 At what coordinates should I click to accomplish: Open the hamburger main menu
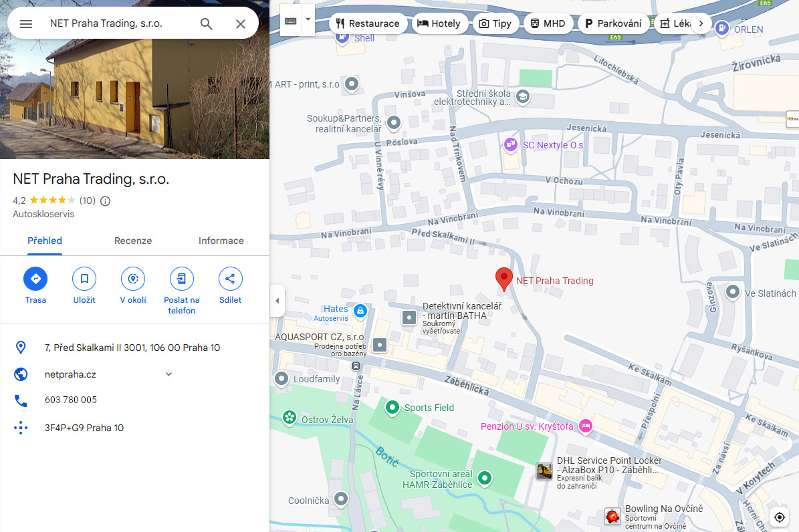point(26,23)
